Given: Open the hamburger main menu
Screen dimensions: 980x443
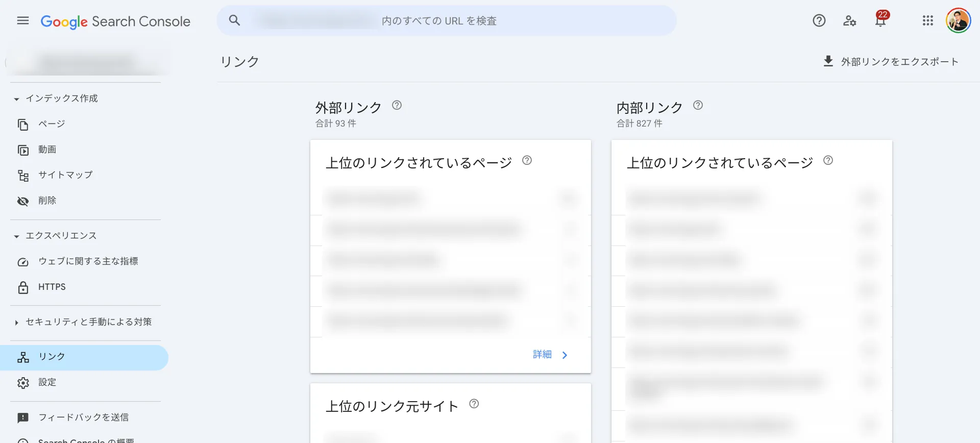Looking at the screenshot, I should tap(23, 21).
